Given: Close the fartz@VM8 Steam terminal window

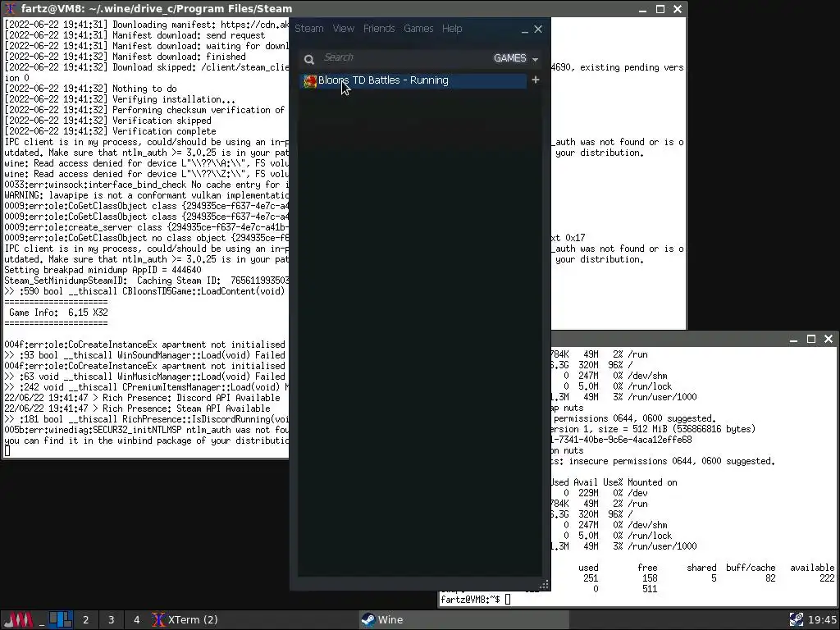Looking at the screenshot, I should 678,9.
